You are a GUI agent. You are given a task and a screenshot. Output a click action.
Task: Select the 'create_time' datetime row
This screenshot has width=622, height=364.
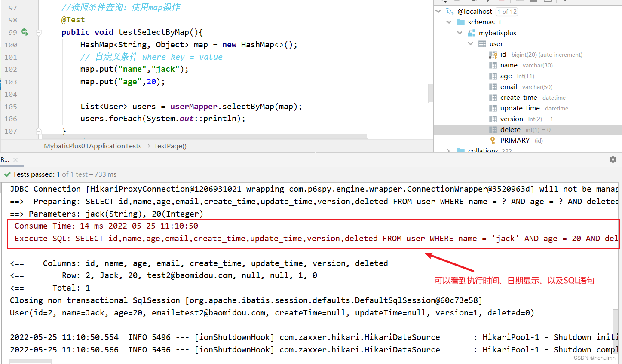[x=528, y=98]
